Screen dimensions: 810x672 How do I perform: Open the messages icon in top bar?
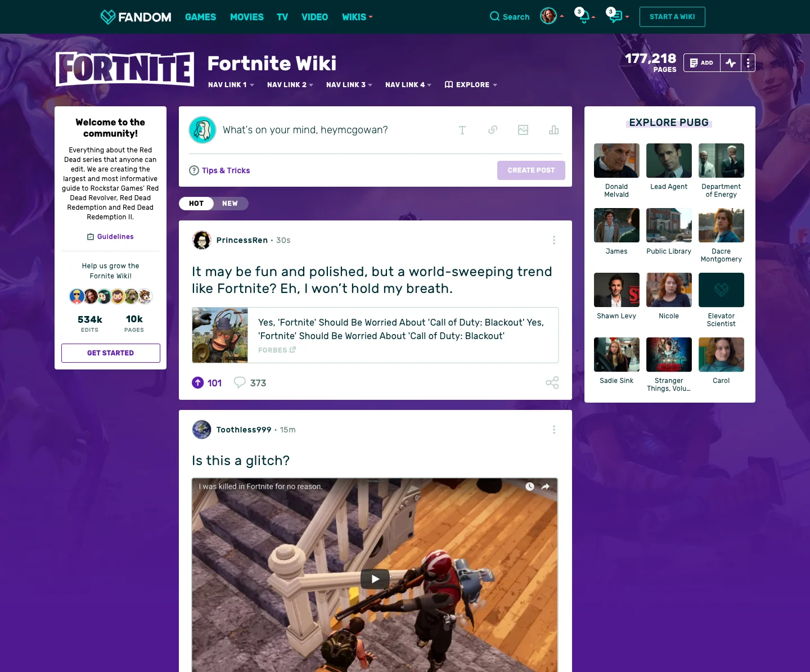(x=615, y=17)
